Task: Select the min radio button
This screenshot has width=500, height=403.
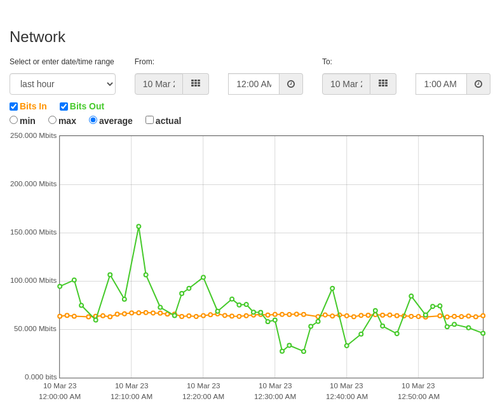Action: click(14, 120)
